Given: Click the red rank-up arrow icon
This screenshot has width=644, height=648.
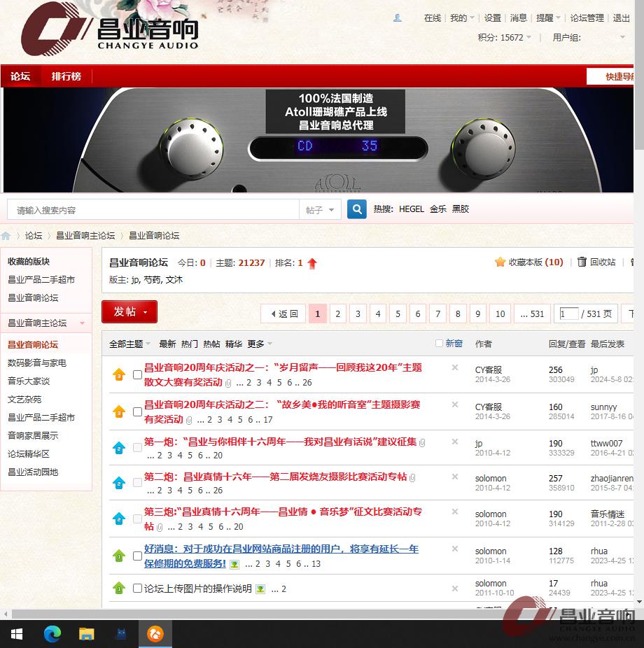Looking at the screenshot, I should click(312, 263).
